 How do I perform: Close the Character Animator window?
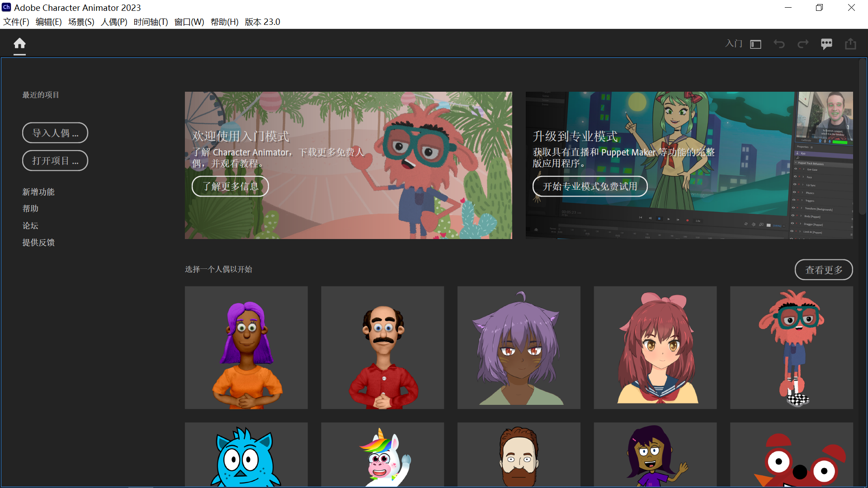point(851,8)
